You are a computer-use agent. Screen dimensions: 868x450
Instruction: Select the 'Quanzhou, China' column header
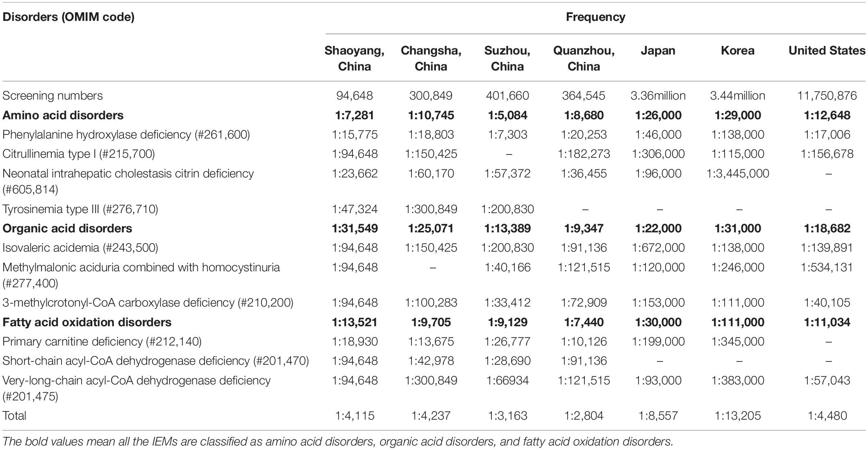click(584, 58)
